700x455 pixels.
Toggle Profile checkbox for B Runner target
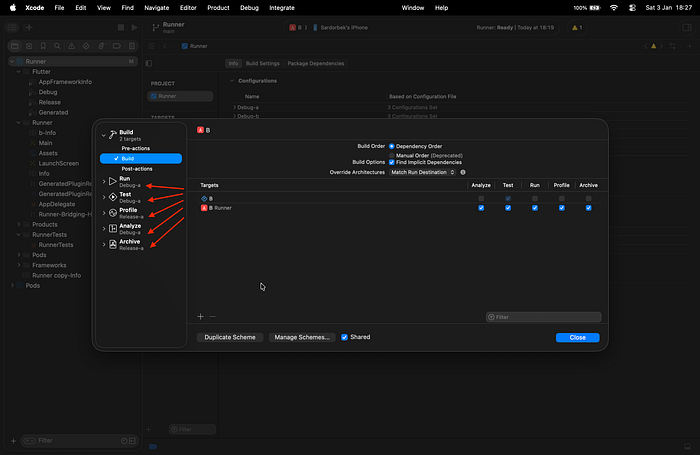(562, 208)
